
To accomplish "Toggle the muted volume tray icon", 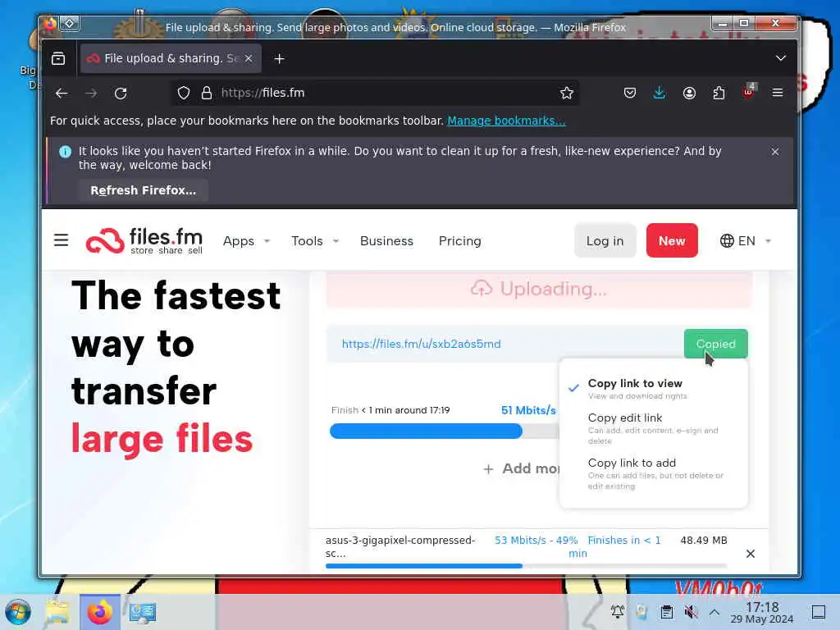I will click(x=691, y=612).
